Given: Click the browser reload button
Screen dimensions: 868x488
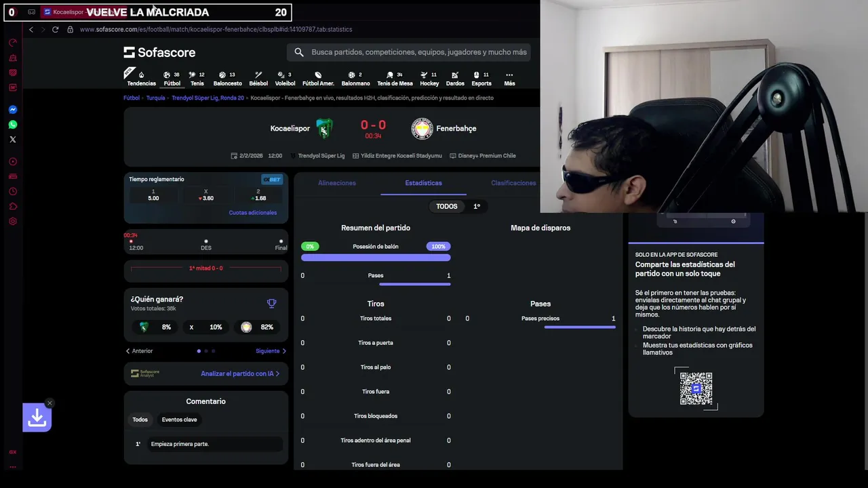Looking at the screenshot, I should pyautogui.click(x=55, y=29).
